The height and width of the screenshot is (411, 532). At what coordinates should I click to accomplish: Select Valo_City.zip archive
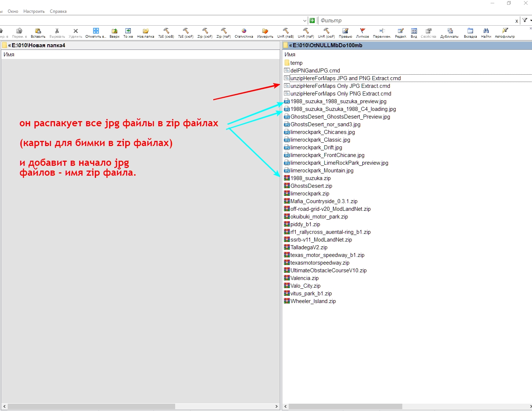point(303,286)
